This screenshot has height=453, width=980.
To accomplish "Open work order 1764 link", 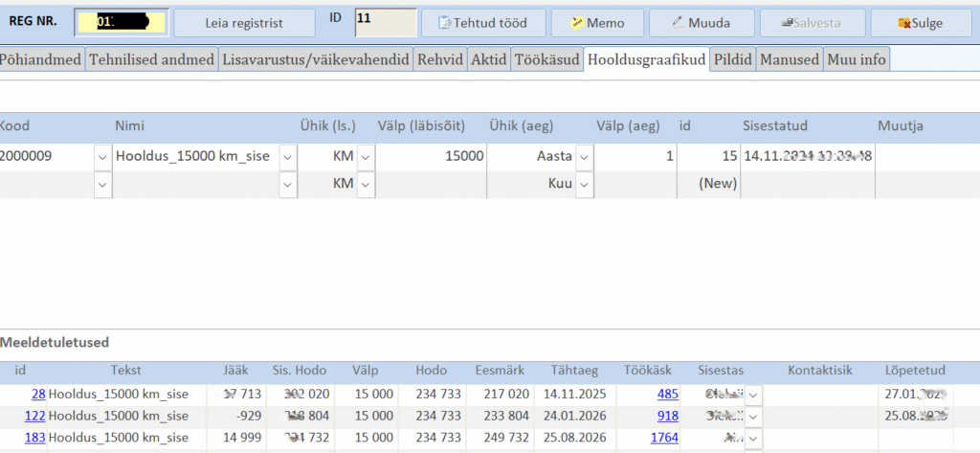I will point(662,438).
